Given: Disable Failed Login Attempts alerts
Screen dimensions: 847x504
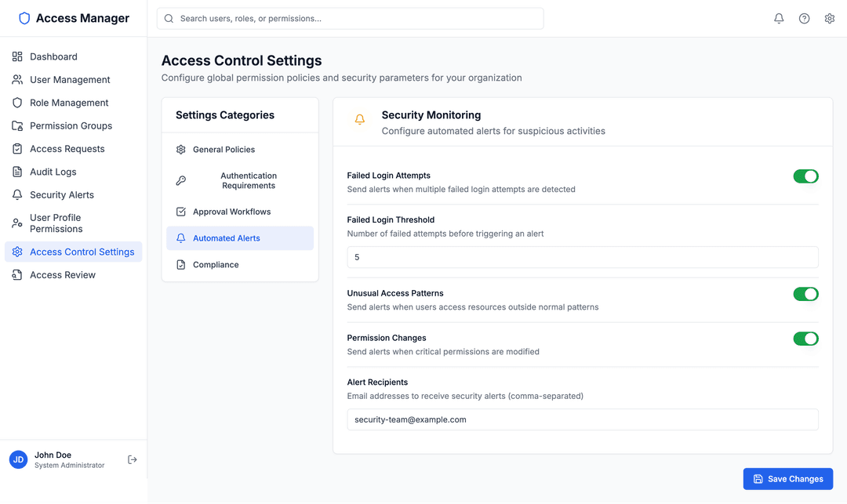Looking at the screenshot, I should (x=805, y=176).
